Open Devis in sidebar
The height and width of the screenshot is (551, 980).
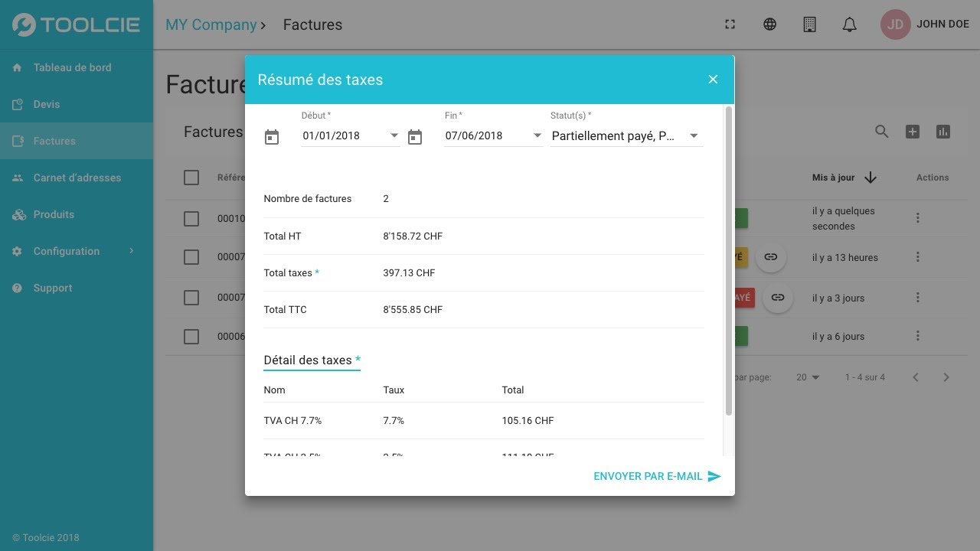[x=77, y=104]
